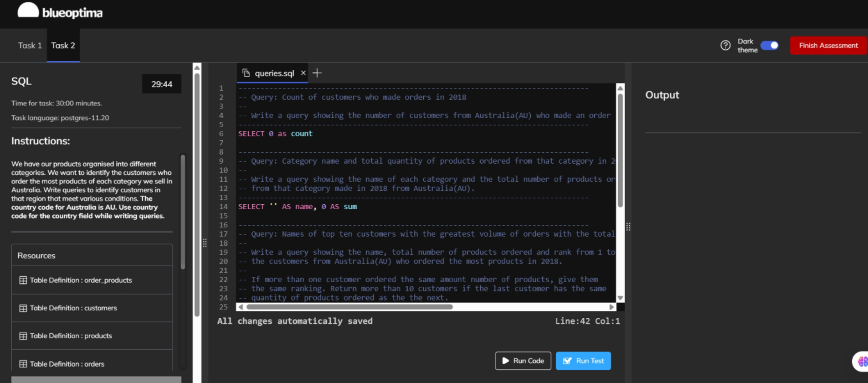This screenshot has height=383, width=868.
Task: Click the blueoptima cloud logo icon
Action: click(28, 10)
